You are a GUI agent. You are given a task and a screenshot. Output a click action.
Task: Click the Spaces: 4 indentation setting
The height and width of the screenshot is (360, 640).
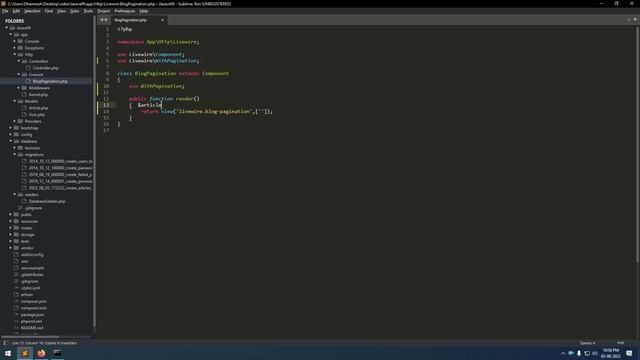coord(587,343)
